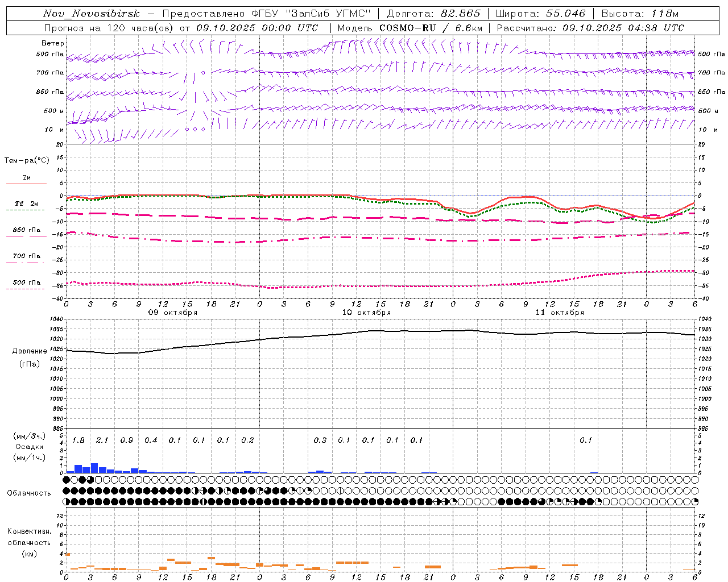Click the Давление pressure panel label

pyautogui.click(x=30, y=351)
